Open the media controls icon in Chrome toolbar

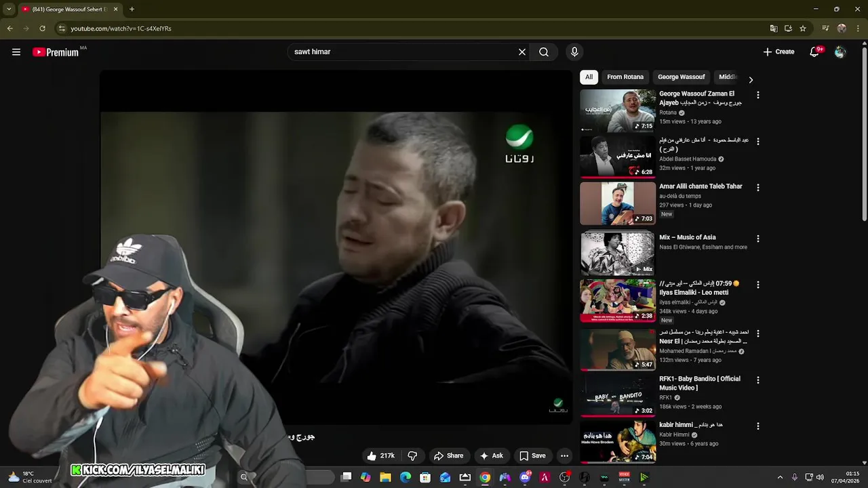825,28
